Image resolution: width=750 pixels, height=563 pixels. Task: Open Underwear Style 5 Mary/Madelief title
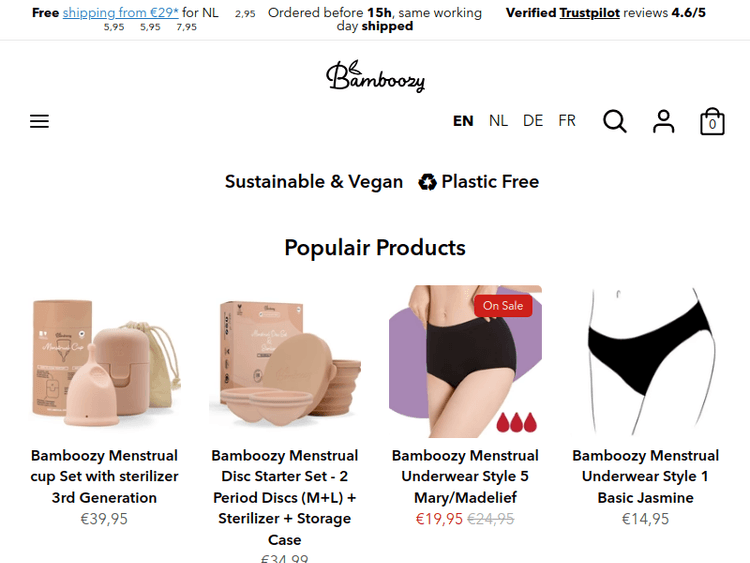coord(465,476)
